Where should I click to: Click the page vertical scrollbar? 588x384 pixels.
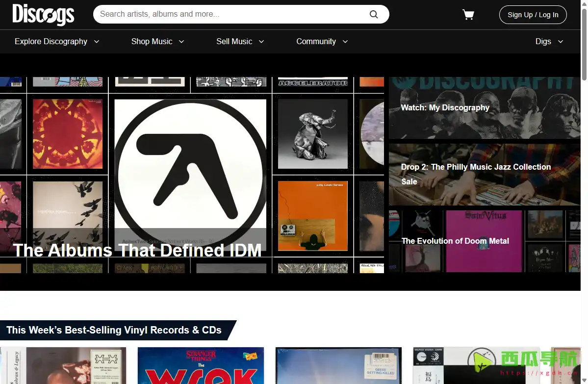click(584, 44)
